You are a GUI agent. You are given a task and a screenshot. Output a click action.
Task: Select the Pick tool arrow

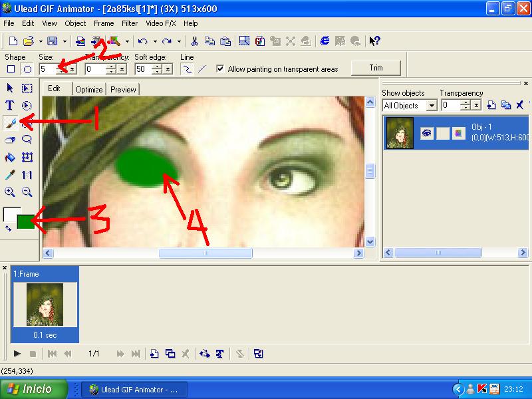click(x=10, y=88)
